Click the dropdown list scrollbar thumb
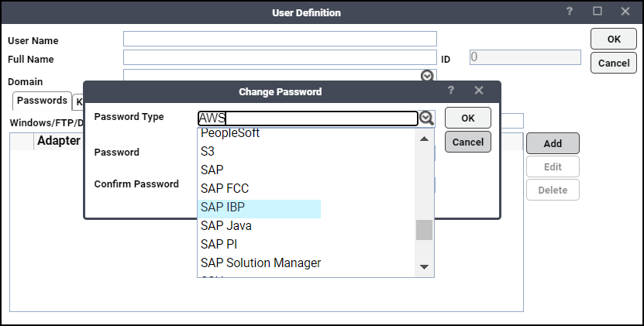 click(x=424, y=230)
